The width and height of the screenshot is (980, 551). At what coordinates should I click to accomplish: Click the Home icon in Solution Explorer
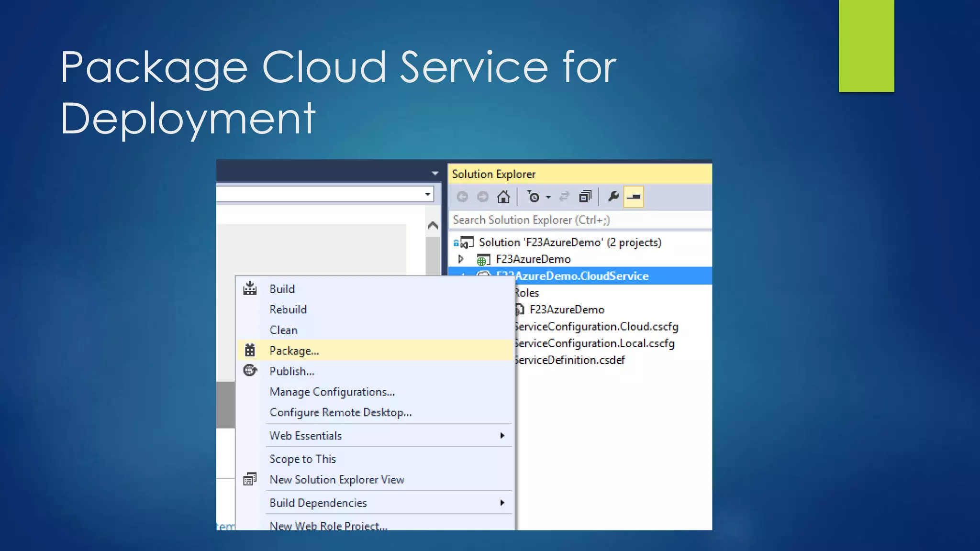[503, 197]
